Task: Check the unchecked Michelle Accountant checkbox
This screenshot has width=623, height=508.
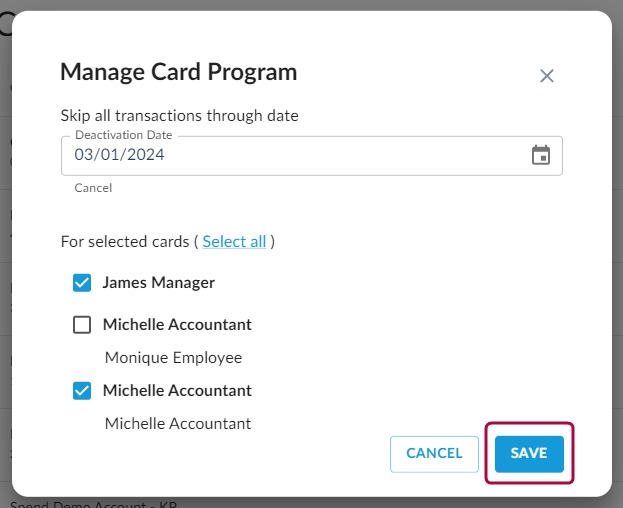Action: 82,325
